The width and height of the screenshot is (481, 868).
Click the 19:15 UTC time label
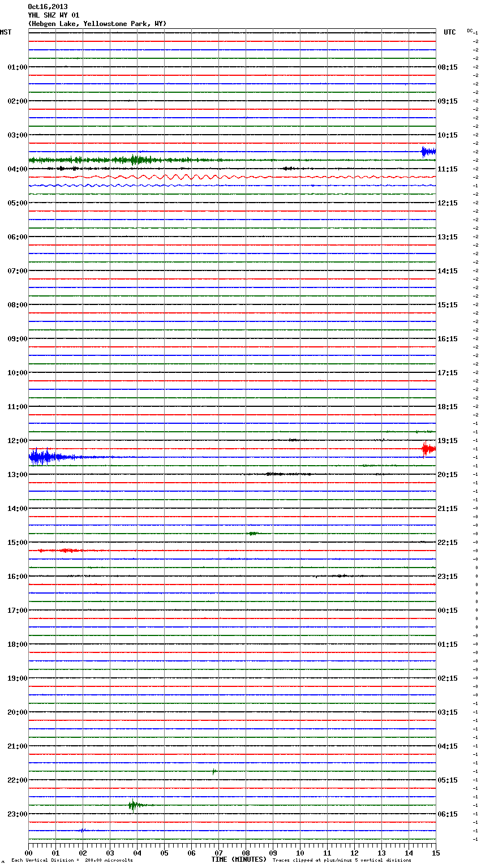448,441
